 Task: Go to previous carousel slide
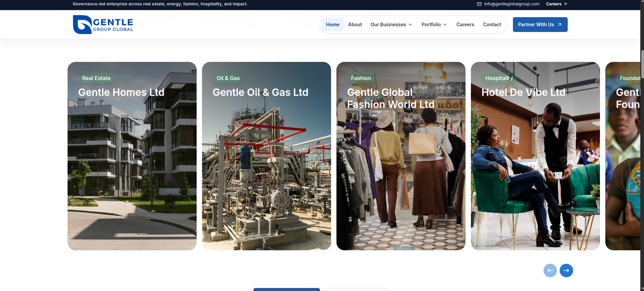[550, 270]
